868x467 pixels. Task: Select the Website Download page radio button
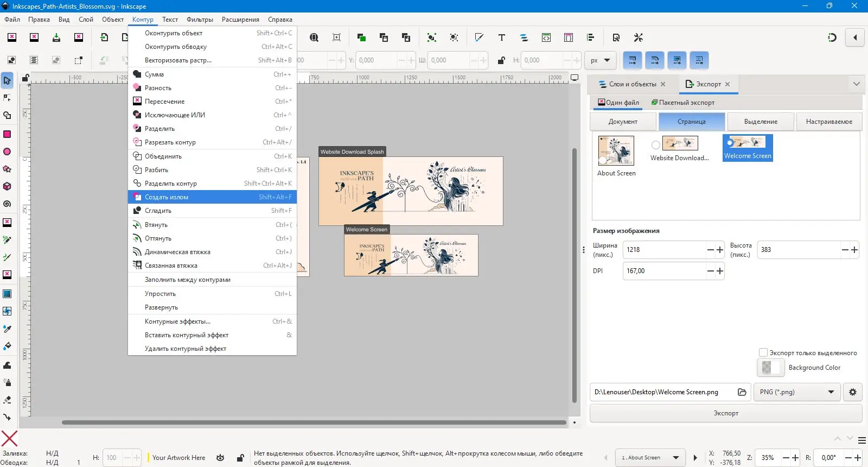tap(656, 145)
